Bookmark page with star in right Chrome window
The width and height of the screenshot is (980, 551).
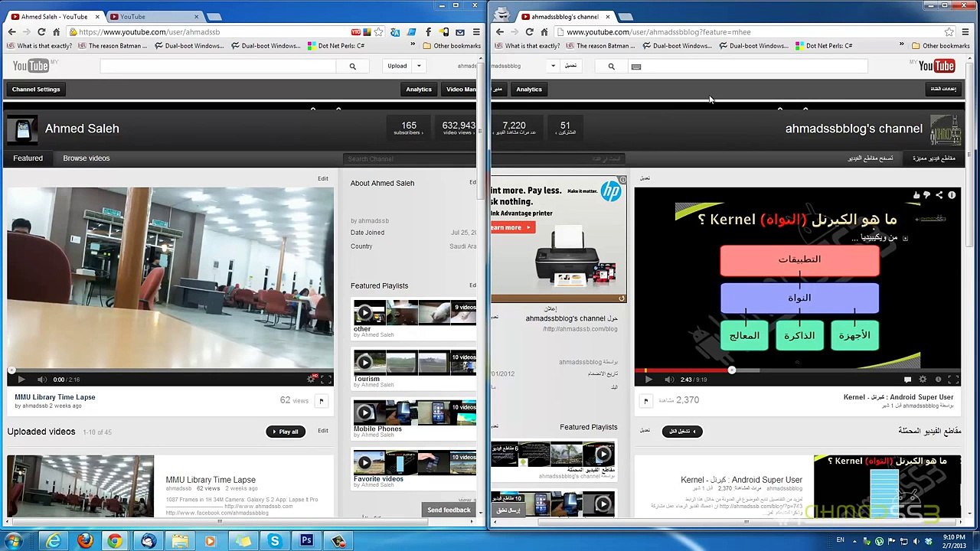tap(949, 32)
